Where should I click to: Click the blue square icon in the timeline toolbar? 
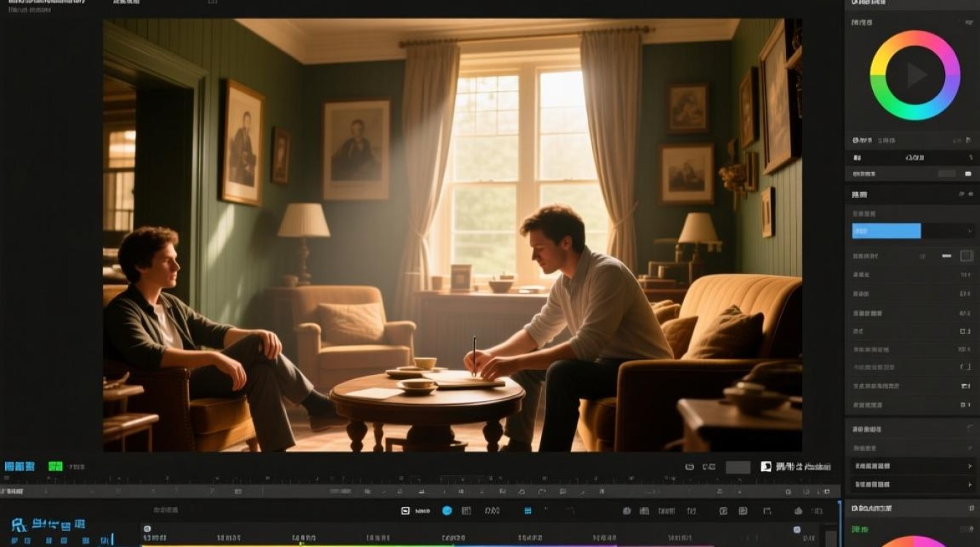(529, 511)
